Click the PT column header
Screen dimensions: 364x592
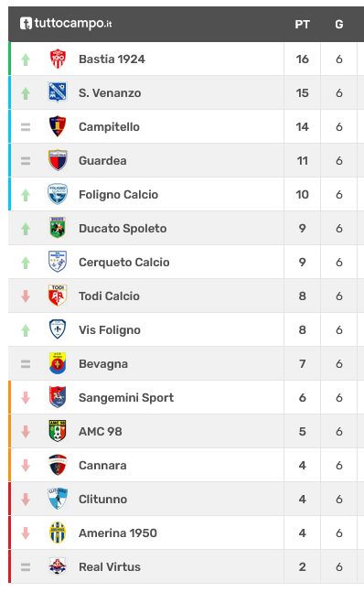(302, 25)
